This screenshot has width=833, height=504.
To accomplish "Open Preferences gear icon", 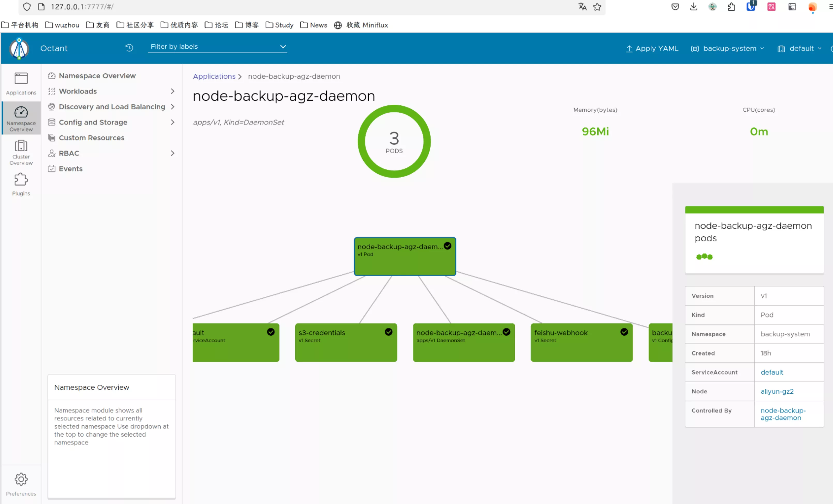I will 21,484.
